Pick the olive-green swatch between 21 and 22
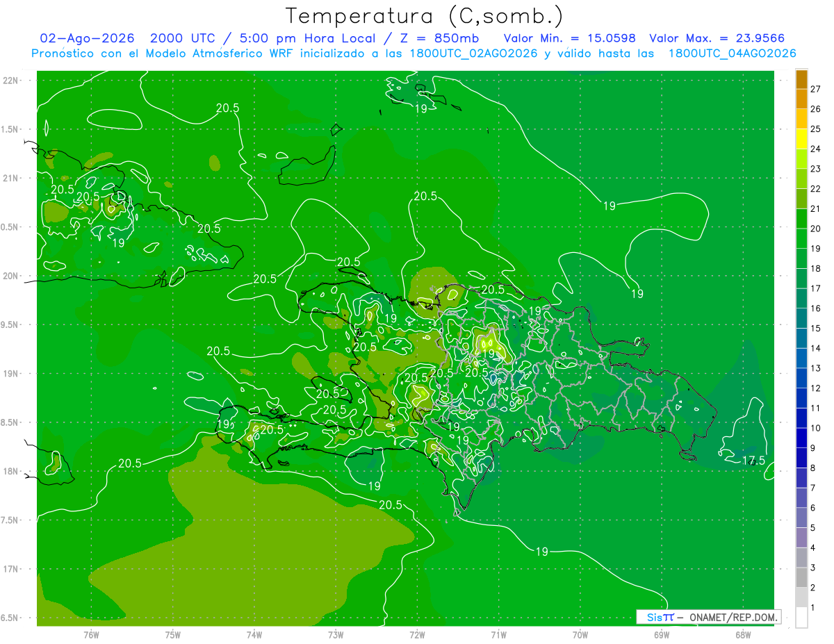The height and width of the screenshot is (644, 834). pyautogui.click(x=801, y=199)
